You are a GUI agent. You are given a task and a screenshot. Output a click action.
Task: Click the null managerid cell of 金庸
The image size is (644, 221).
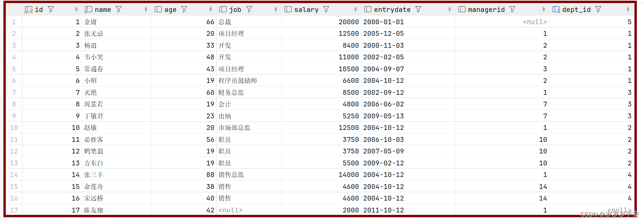pyautogui.click(x=535, y=22)
